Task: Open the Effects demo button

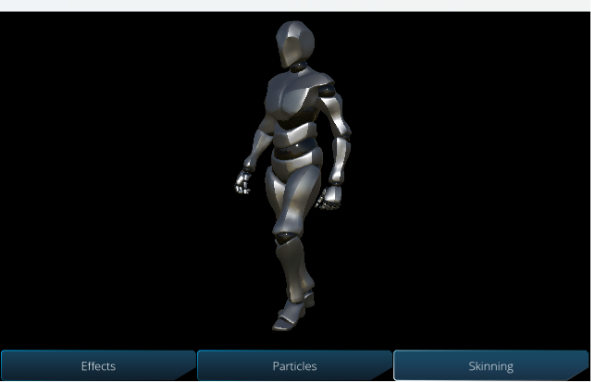Action: (x=98, y=365)
